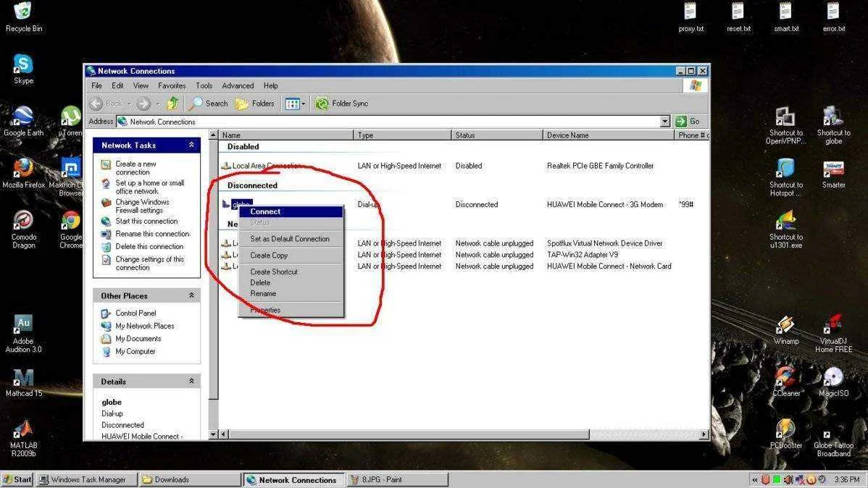Choose Rename in the context menu
Viewport: 868px width, 488px height.
(x=291, y=294)
